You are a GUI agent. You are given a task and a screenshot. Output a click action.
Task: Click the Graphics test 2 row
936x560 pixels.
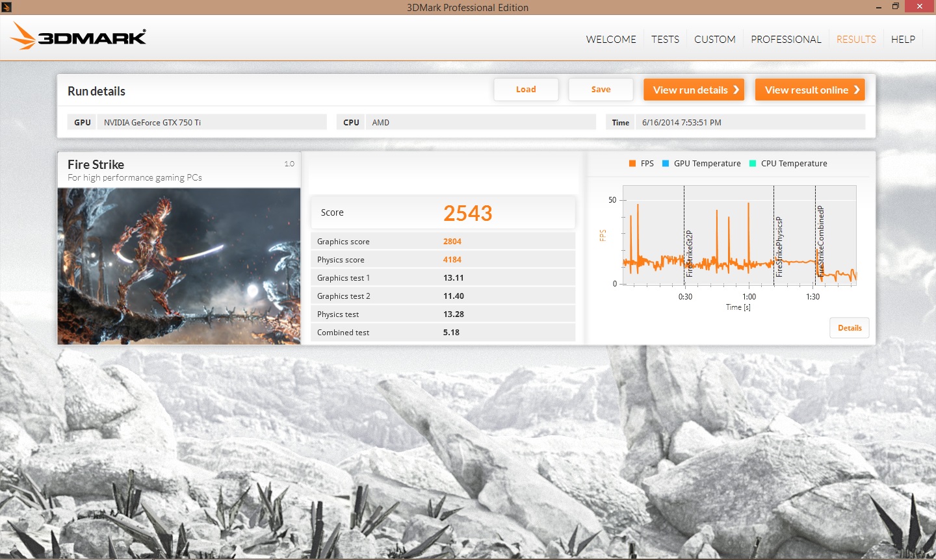(443, 296)
